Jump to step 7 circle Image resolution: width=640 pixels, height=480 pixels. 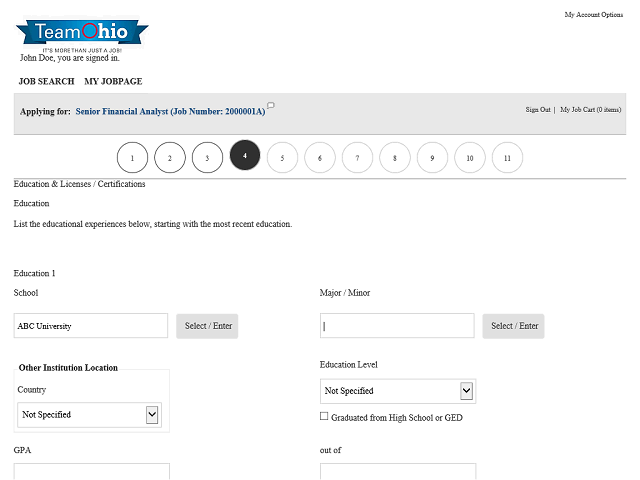pos(358,158)
